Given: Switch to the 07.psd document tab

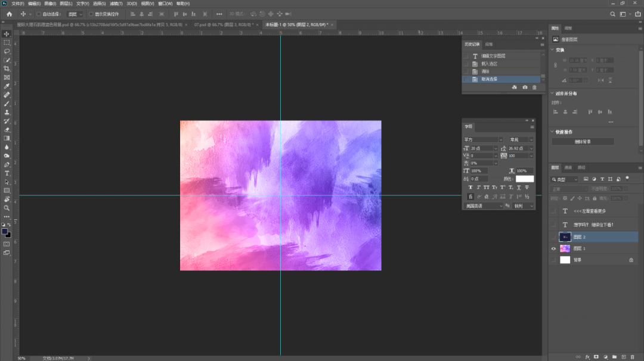Looking at the screenshot, I should click(222, 24).
